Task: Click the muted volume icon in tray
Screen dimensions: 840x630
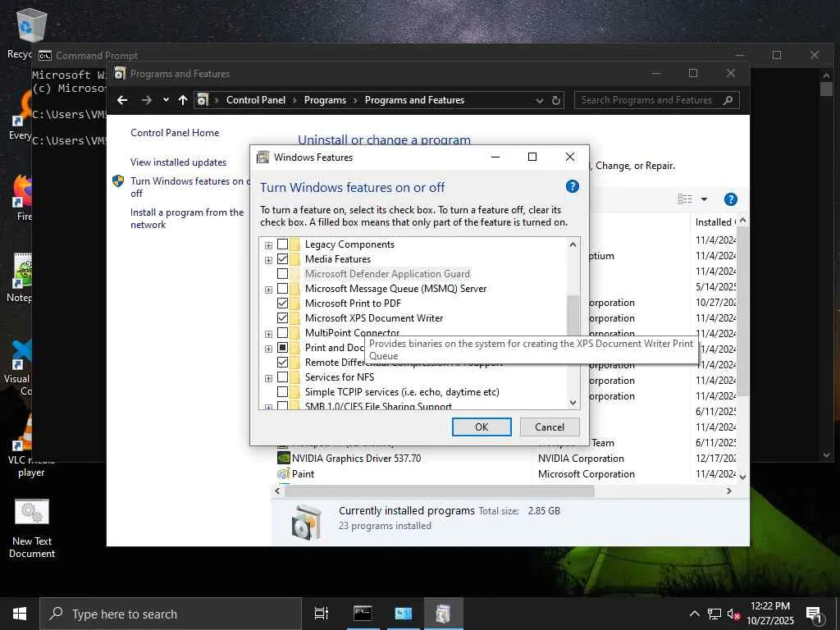Action: (733, 614)
